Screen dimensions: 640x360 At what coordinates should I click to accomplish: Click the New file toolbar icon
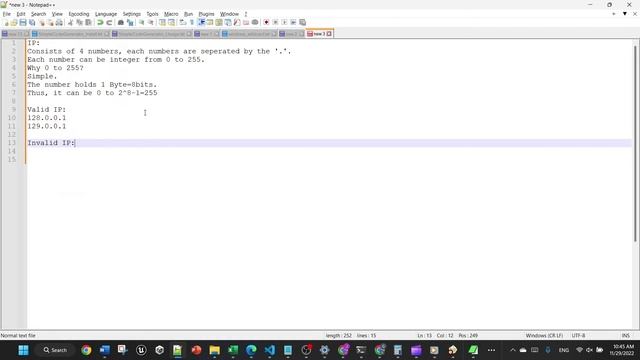(x=6, y=22)
